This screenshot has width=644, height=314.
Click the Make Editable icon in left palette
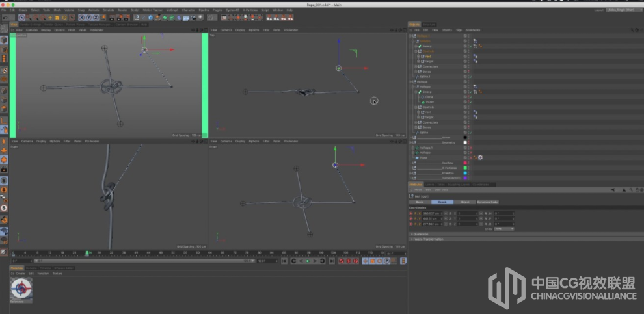(x=4, y=29)
